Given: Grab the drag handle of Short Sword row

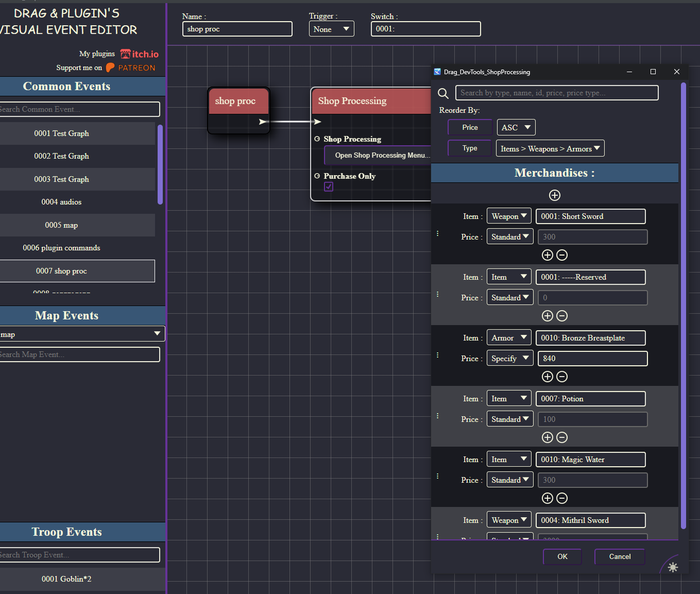Looking at the screenshot, I should click(x=437, y=233).
